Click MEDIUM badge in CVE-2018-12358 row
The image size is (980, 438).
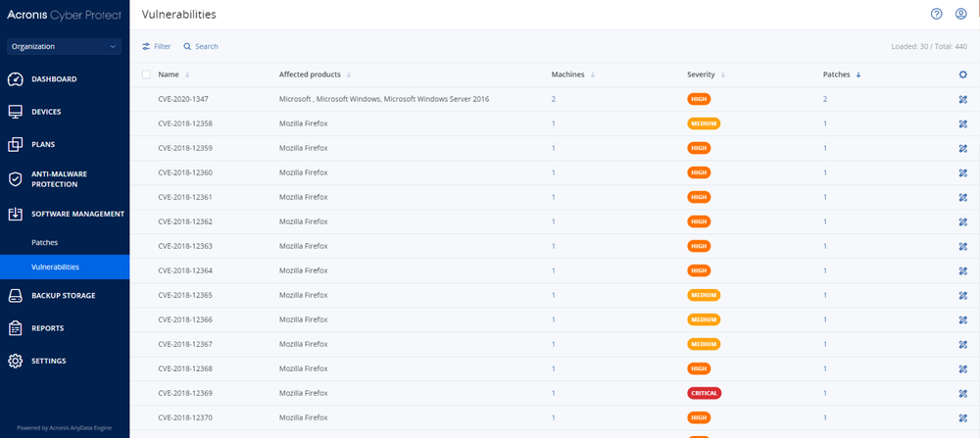click(x=704, y=123)
